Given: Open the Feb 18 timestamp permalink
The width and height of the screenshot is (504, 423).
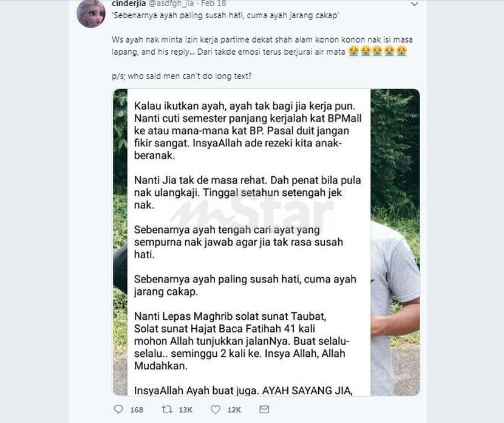Looking at the screenshot, I should tap(213, 4).
